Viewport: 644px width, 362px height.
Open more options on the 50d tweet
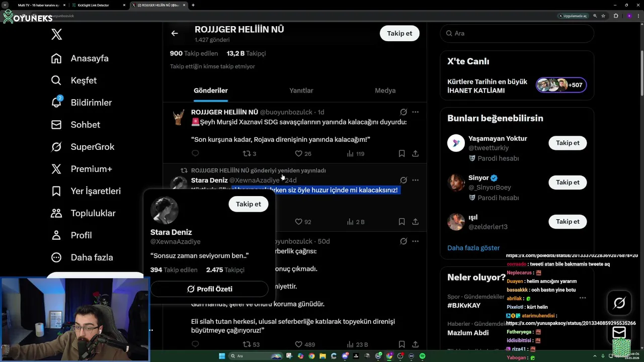[415, 241]
